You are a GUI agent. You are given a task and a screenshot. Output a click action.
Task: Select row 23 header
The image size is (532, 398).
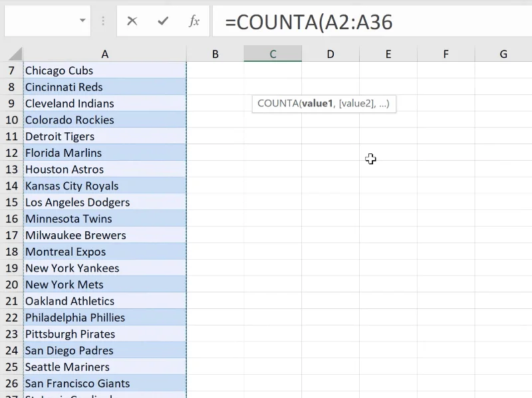pos(11,334)
